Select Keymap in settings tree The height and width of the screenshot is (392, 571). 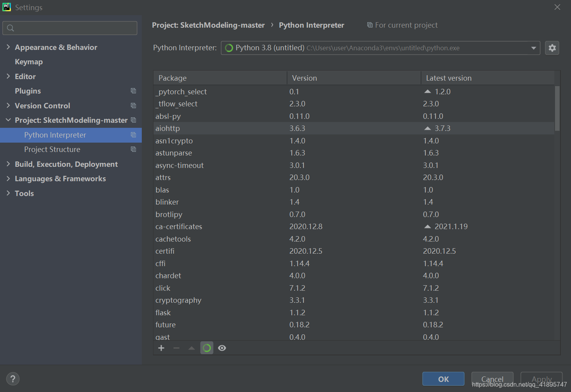29,62
